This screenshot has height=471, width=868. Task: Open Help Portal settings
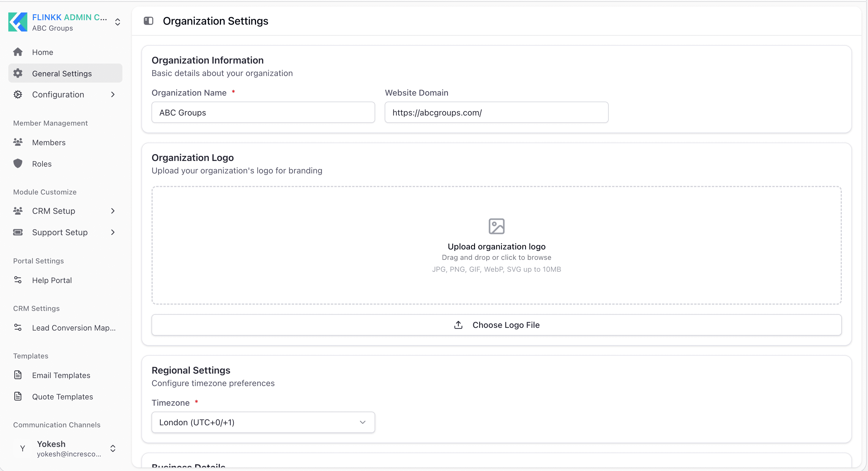point(65,280)
